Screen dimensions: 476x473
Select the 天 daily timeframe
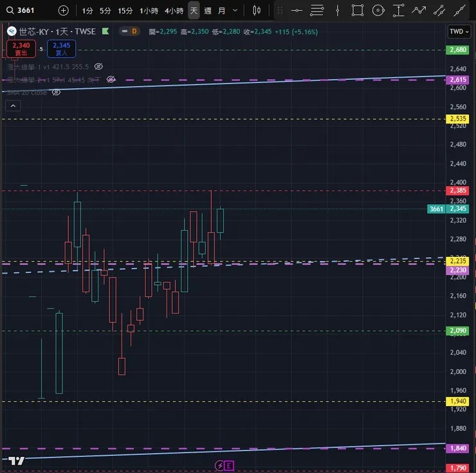pyautogui.click(x=194, y=11)
